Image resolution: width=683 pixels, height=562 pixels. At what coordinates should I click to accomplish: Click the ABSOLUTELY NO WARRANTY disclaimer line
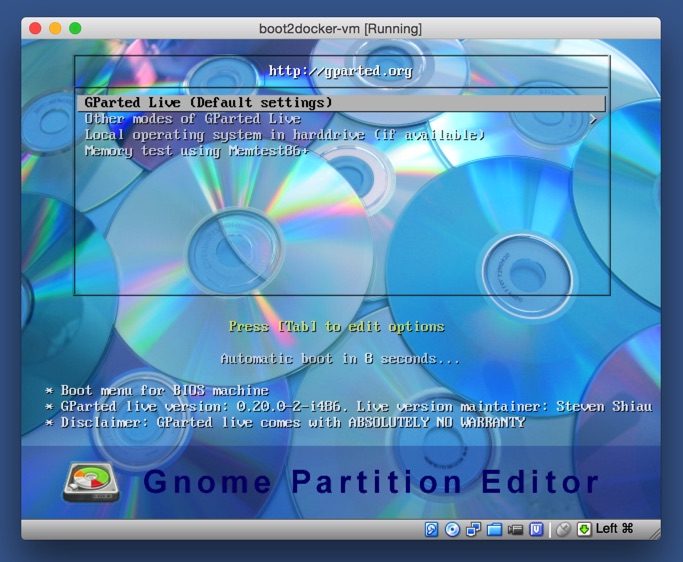click(x=285, y=423)
